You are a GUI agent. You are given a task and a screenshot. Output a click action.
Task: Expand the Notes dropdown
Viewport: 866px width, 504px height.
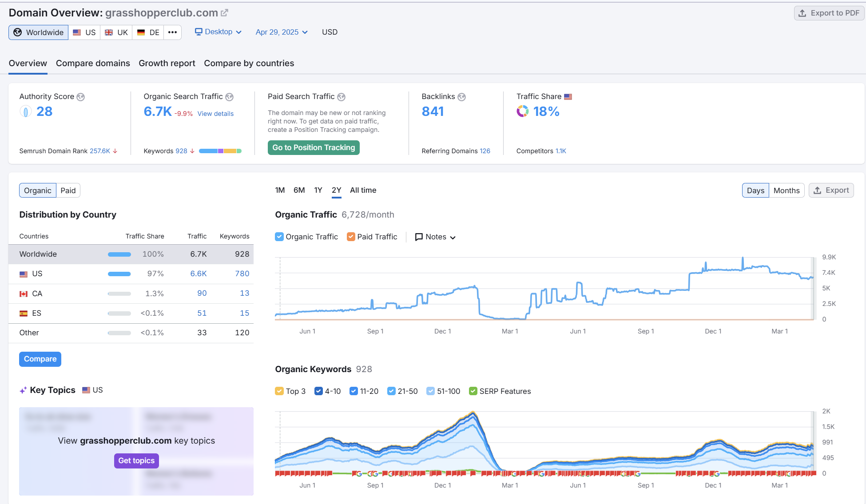[435, 237]
